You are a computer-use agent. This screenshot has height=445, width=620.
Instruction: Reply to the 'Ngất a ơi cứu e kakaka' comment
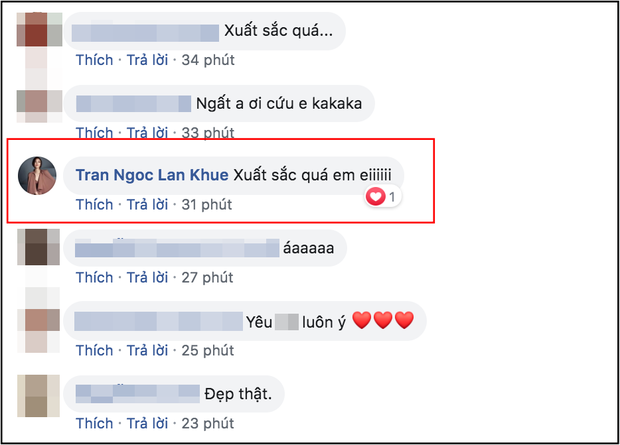coord(147,133)
